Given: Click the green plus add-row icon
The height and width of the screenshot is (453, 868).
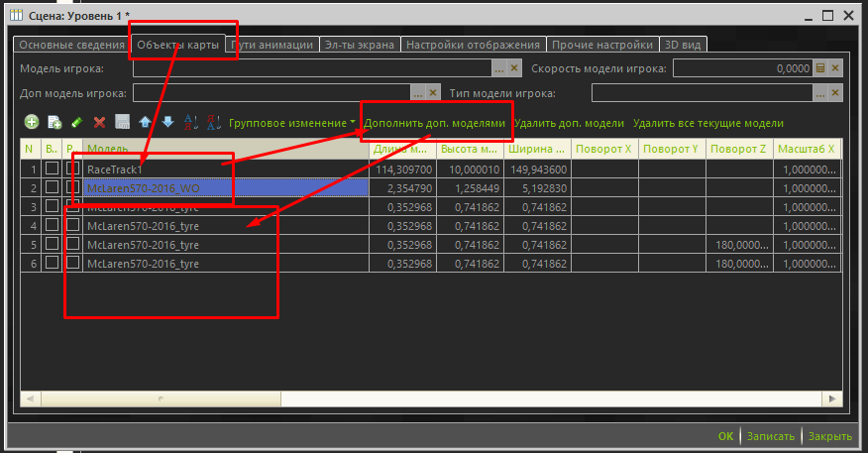Looking at the screenshot, I should tap(32, 122).
